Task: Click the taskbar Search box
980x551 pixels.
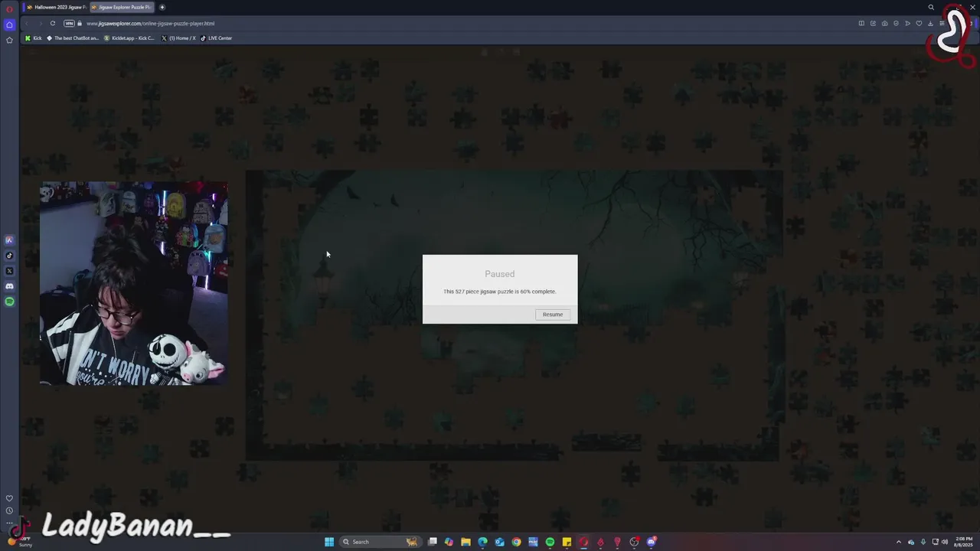Action: pyautogui.click(x=381, y=542)
